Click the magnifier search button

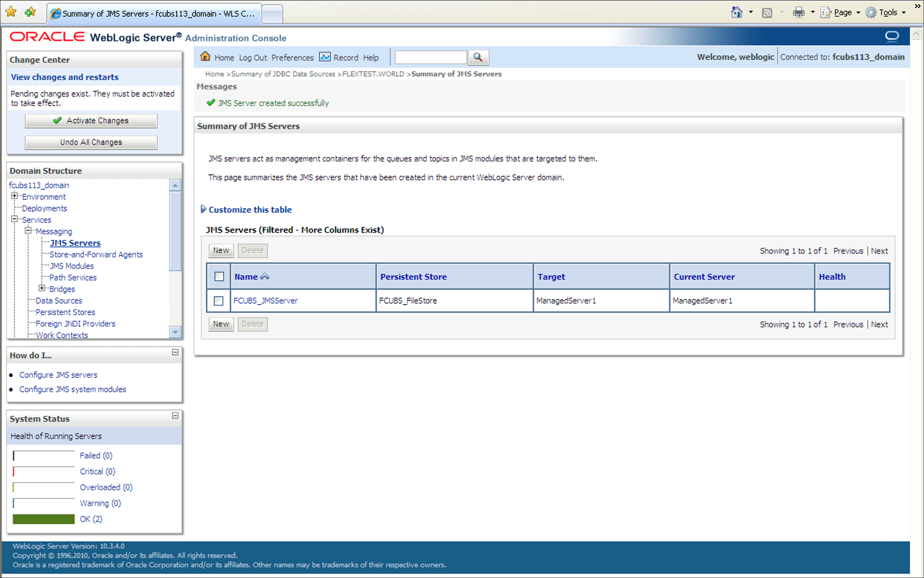tap(478, 57)
